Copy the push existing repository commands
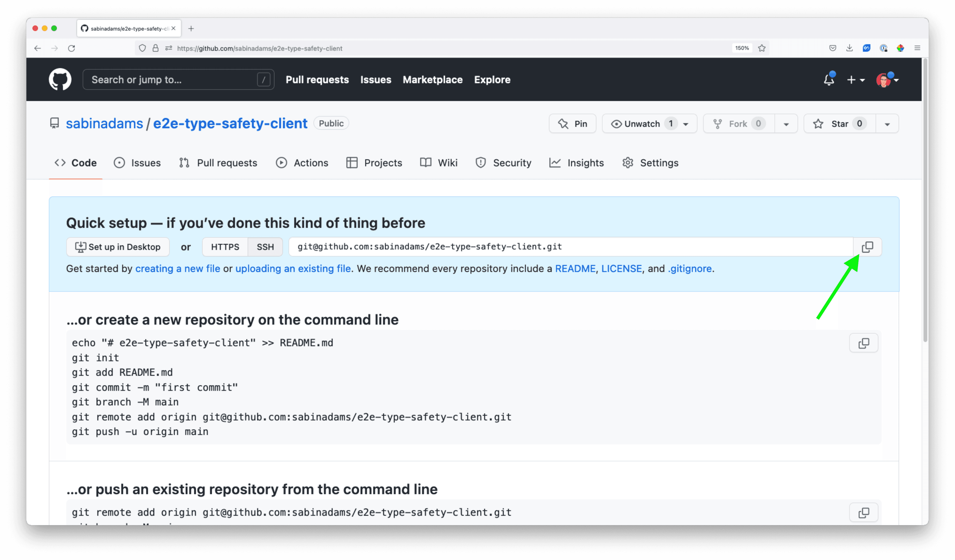Image resolution: width=955 pixels, height=560 pixels. [863, 513]
